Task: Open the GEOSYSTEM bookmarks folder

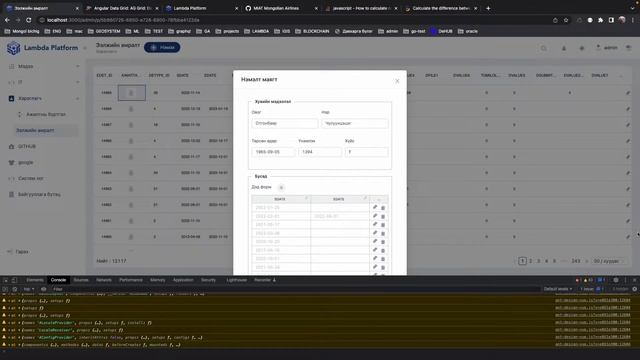Action: click(104, 31)
